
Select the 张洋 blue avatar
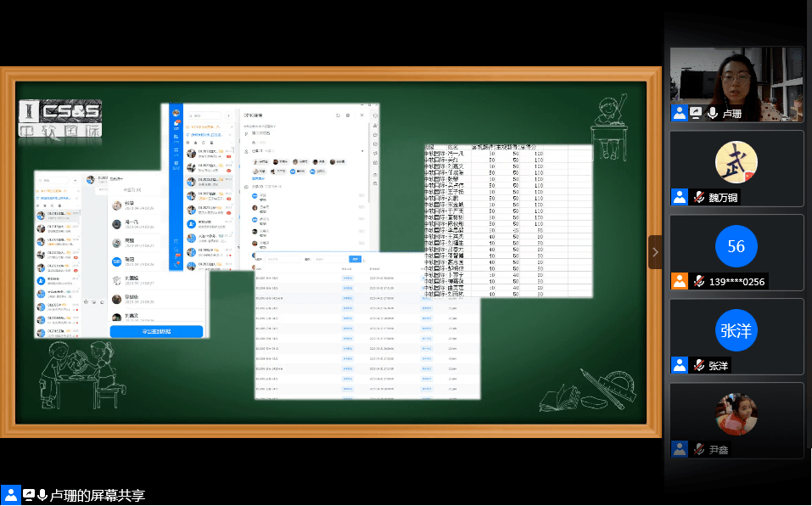(x=736, y=330)
